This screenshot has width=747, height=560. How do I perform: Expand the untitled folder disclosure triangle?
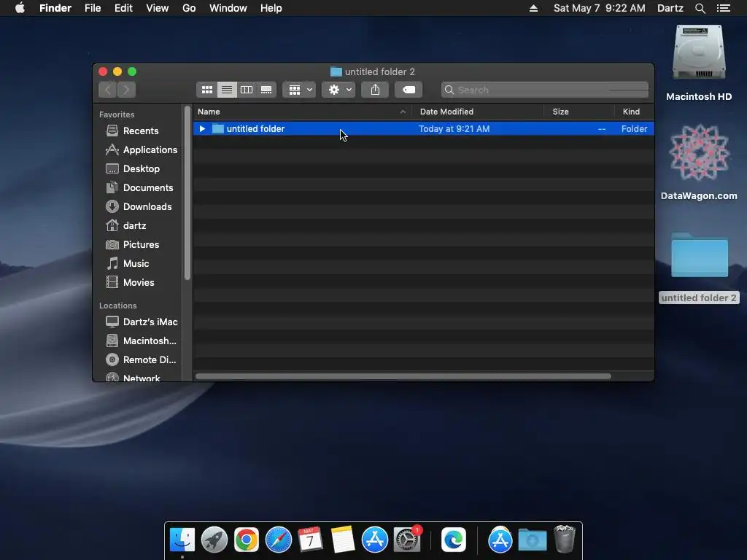click(202, 128)
